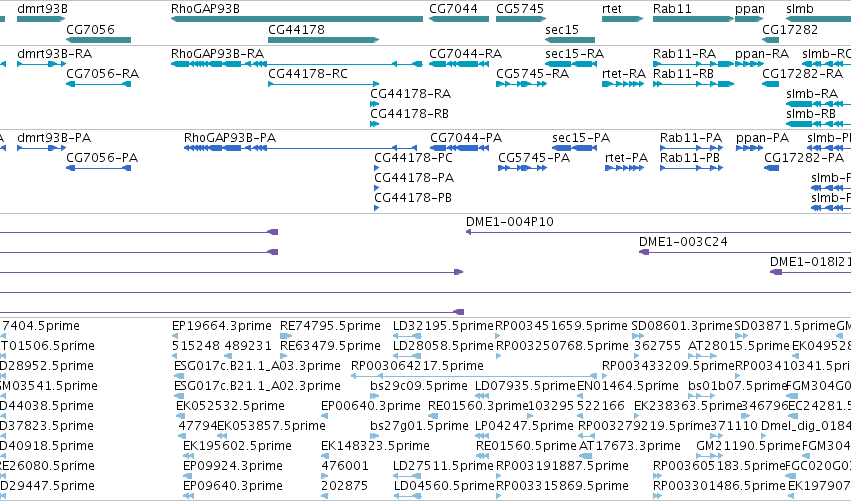Open the slmb-RB transcript label

(811, 114)
